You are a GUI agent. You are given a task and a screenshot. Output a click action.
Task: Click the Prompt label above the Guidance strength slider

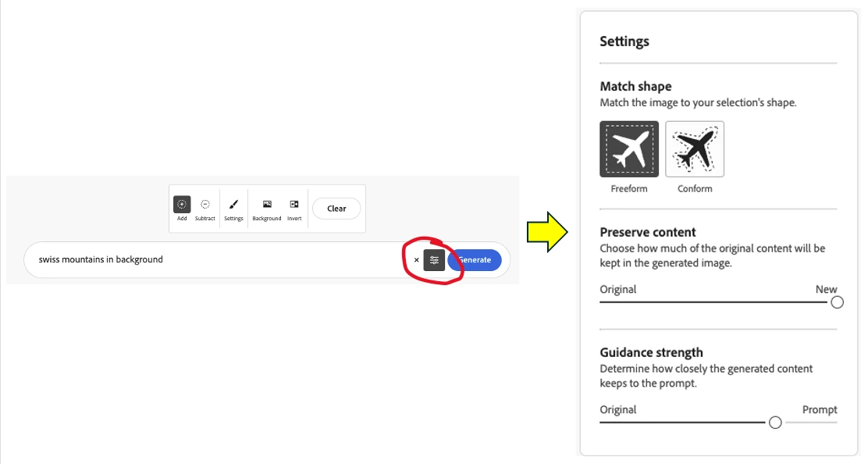(820, 410)
